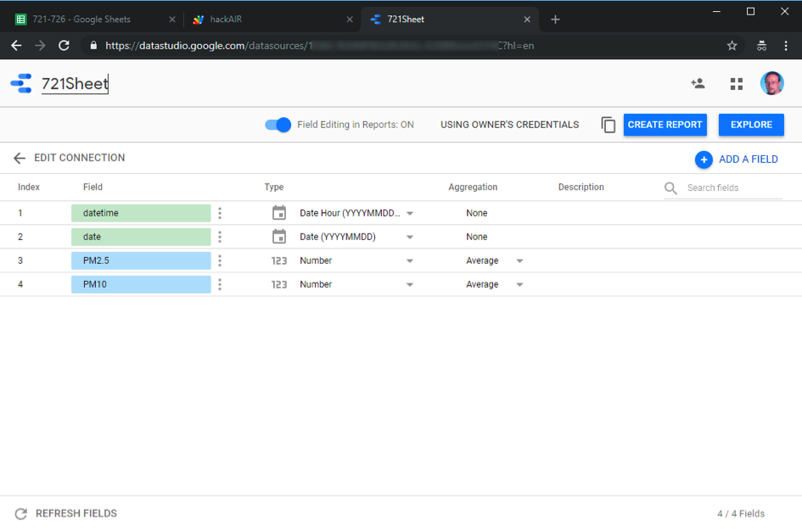Click the refresh fields circular arrow icon
Image resolution: width=802 pixels, height=532 pixels.
[x=21, y=513]
